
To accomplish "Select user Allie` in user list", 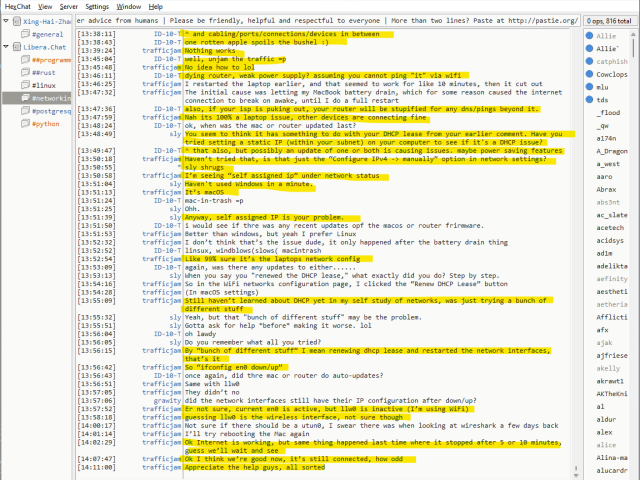I will [x=607, y=49].
